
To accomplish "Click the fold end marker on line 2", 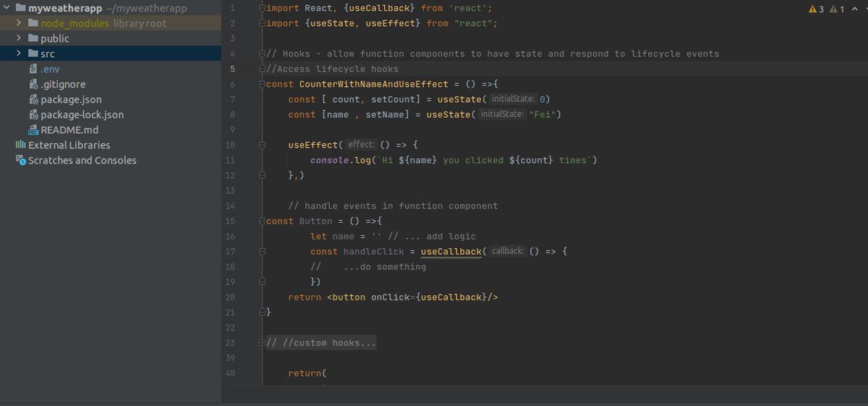I will (262, 23).
